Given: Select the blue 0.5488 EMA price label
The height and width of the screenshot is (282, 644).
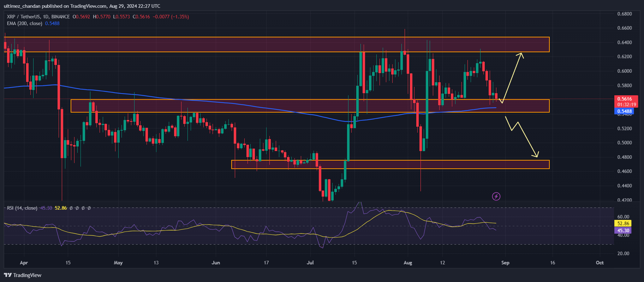Looking at the screenshot, I should (624, 111).
